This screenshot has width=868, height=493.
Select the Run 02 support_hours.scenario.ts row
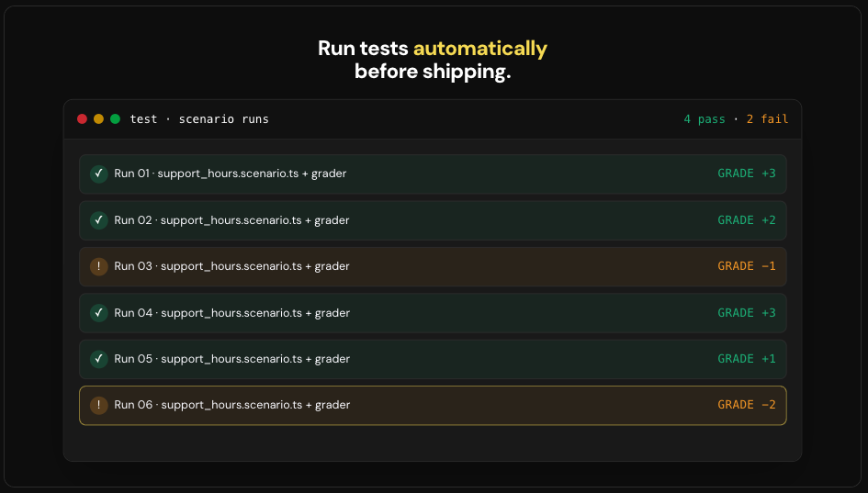point(432,220)
